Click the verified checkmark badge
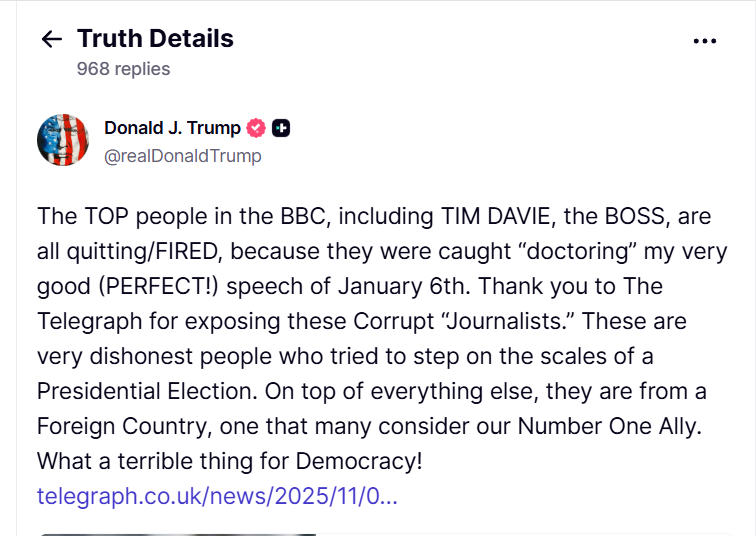The width and height of the screenshot is (756, 536). [x=256, y=127]
